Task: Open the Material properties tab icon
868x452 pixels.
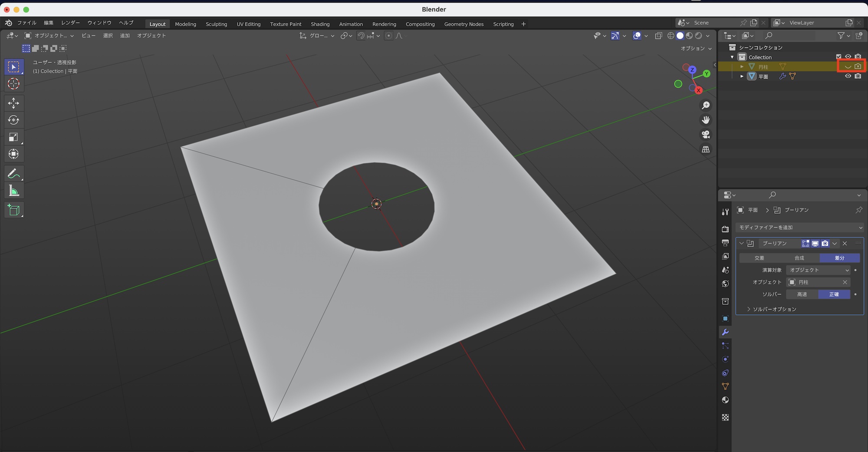Action: (725, 400)
